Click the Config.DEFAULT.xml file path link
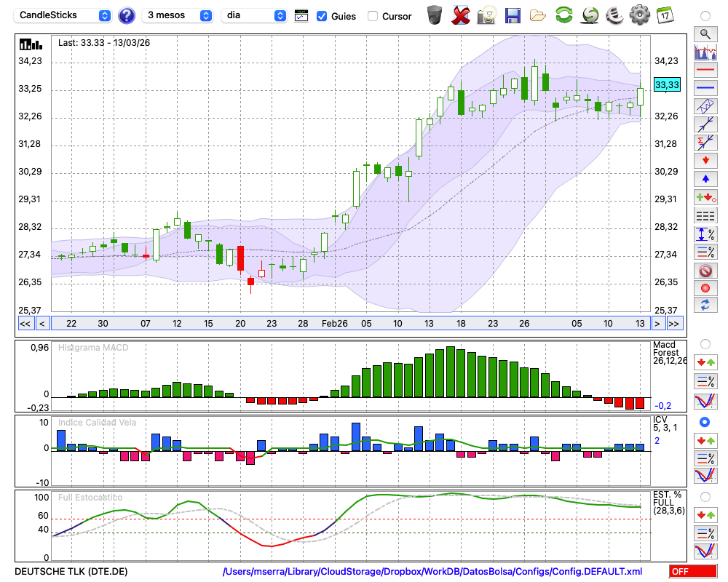Viewport: 728px width, 582px height. tap(432, 572)
